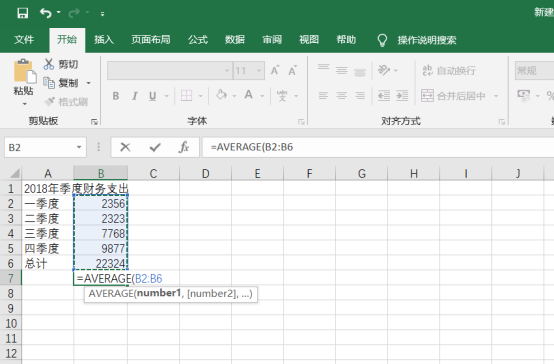Click the Merge and Center icon
Image resolution: width=554 pixels, height=364 pixels.
[x=427, y=96]
